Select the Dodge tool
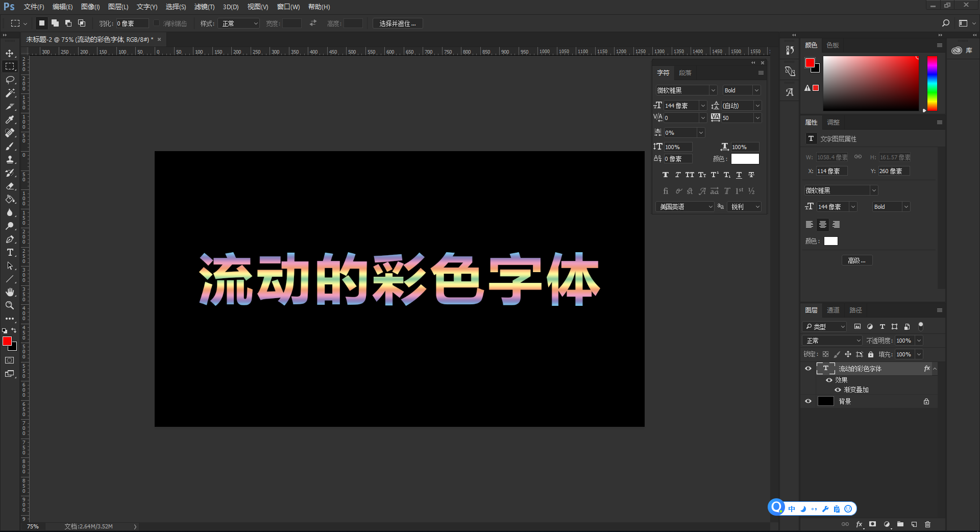The height and width of the screenshot is (532, 980). pyautogui.click(x=10, y=226)
